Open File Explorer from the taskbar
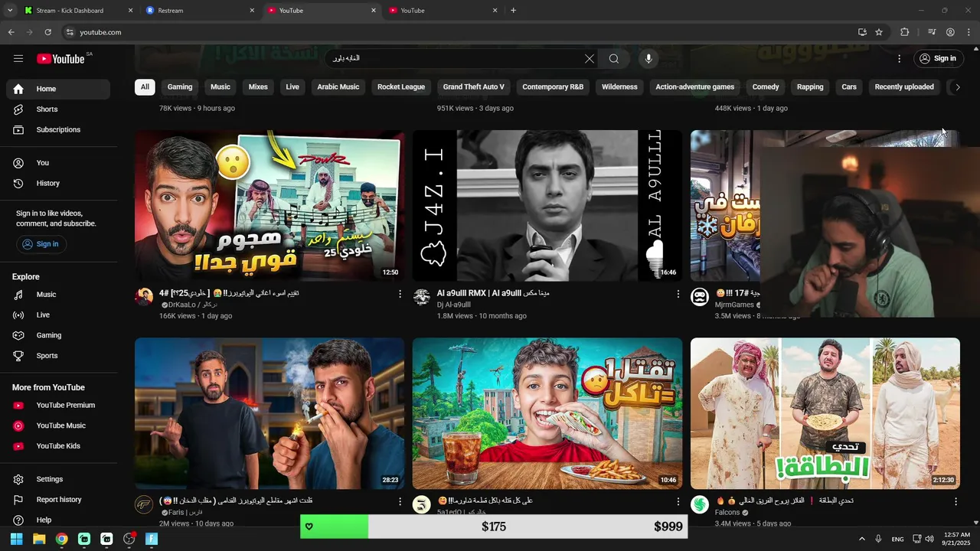The height and width of the screenshot is (551, 980). (x=39, y=539)
